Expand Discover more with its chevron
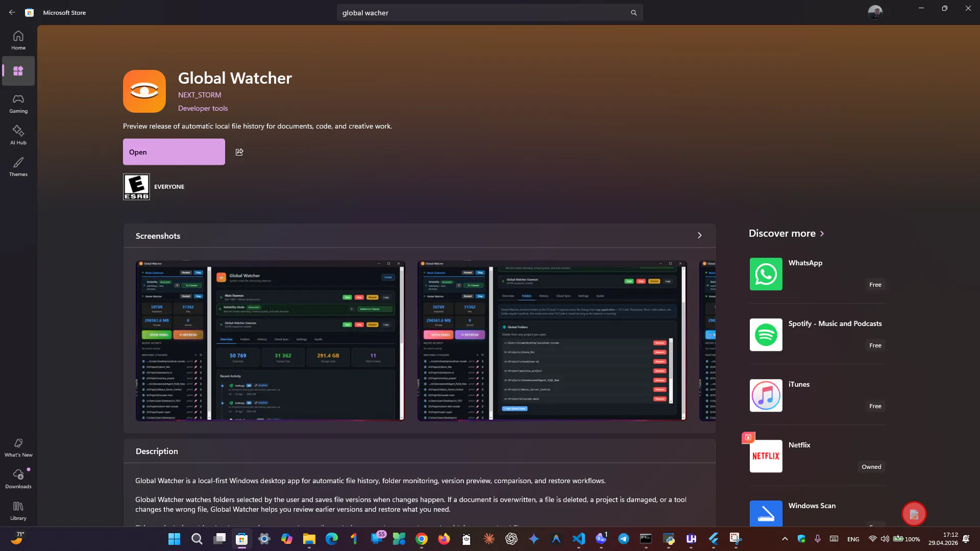The image size is (980, 551). pyautogui.click(x=822, y=234)
